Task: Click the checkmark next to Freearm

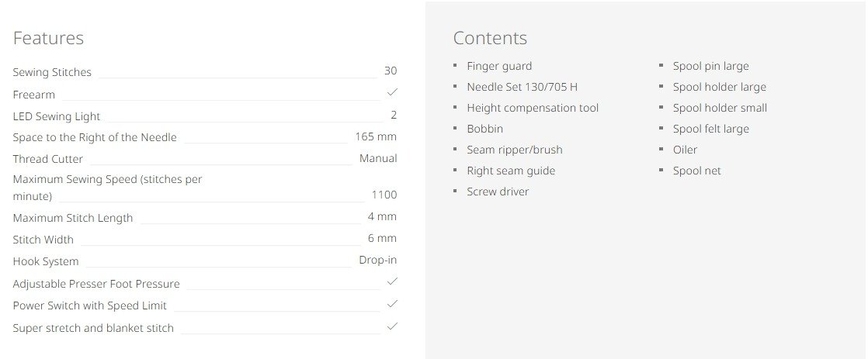Action: click(392, 93)
